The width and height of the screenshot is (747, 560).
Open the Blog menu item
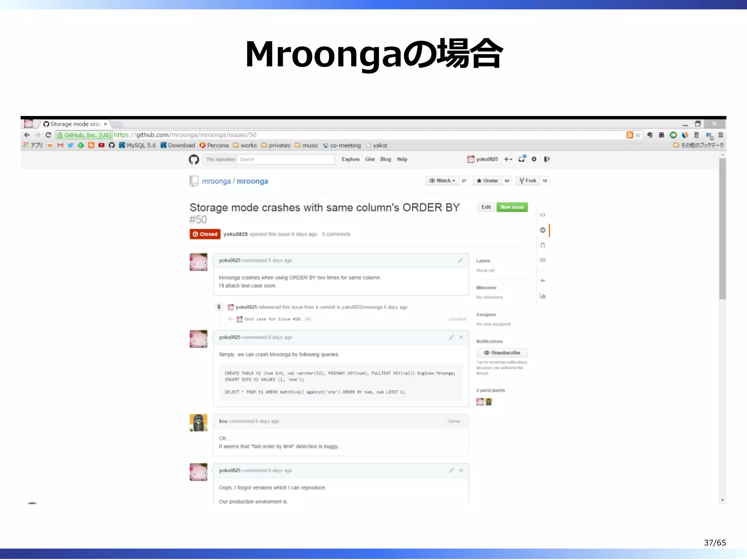pos(386,159)
